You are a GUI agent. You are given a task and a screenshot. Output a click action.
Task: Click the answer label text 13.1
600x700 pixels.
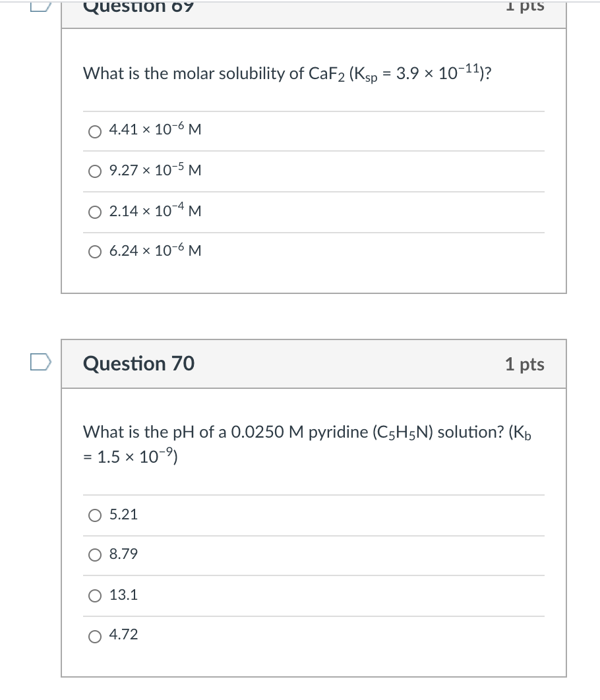(123, 595)
